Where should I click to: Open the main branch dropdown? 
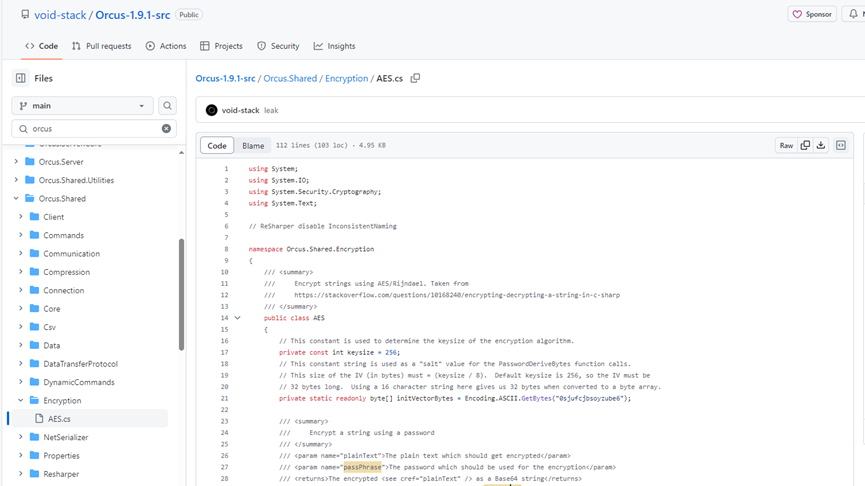point(82,105)
